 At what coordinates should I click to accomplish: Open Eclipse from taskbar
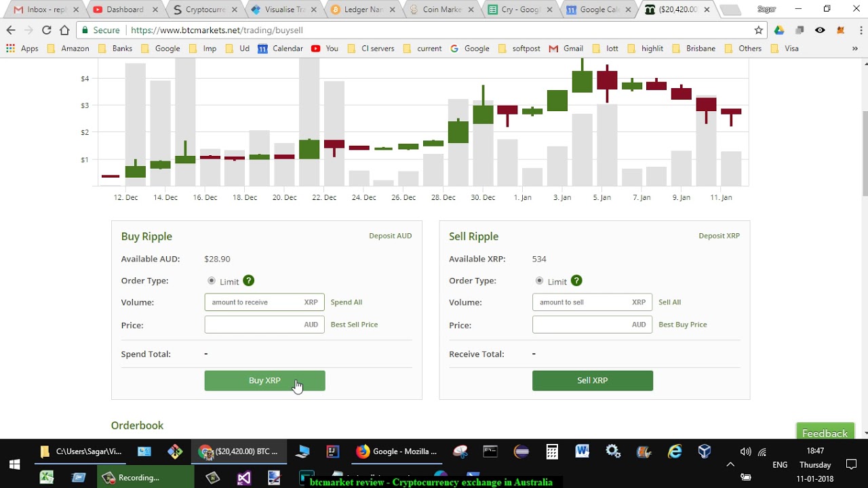click(x=521, y=451)
